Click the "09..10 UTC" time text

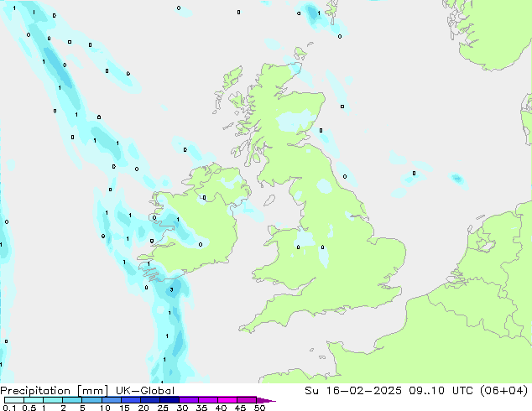[442, 391]
